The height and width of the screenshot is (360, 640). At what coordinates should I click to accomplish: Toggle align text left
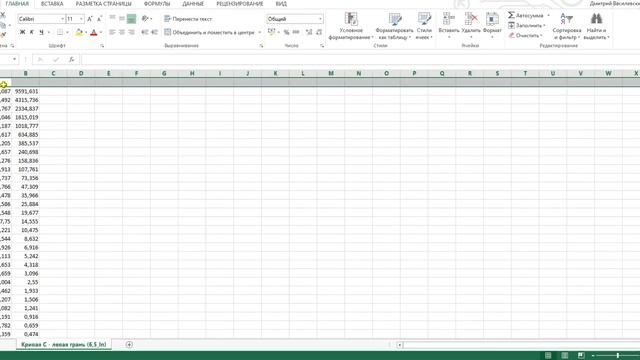112,32
